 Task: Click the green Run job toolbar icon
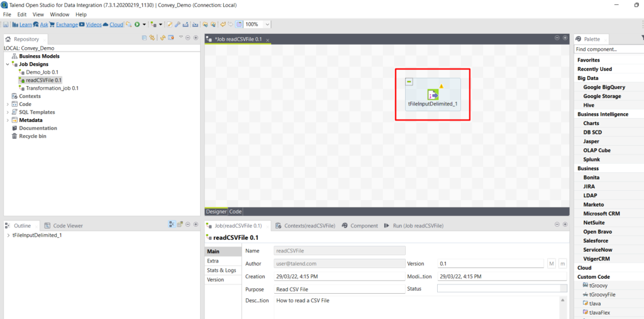point(137,24)
